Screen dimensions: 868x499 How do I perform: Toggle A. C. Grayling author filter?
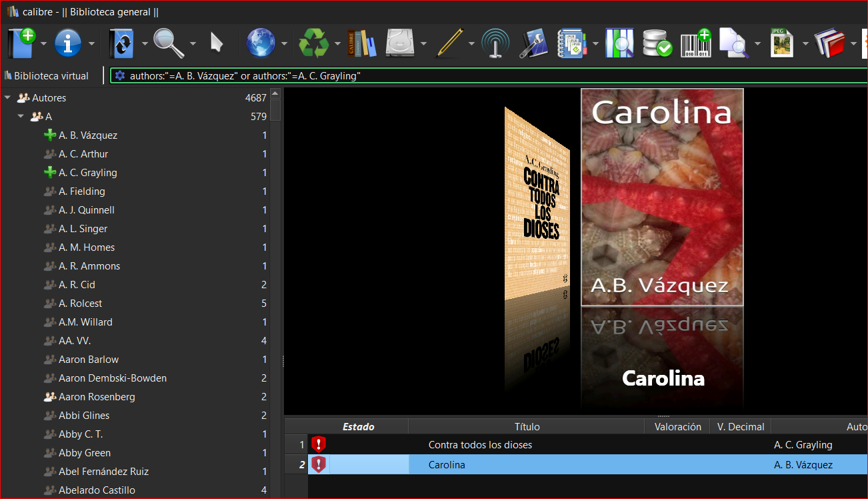tap(87, 173)
